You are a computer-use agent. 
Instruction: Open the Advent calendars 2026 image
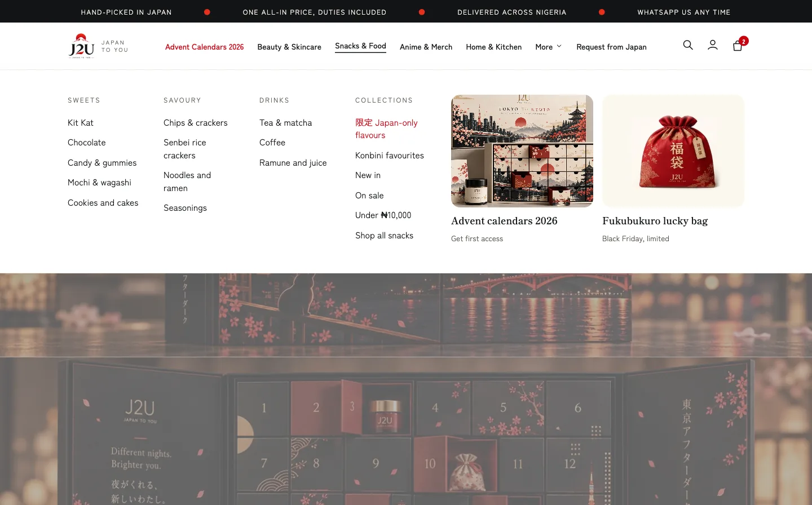point(522,151)
